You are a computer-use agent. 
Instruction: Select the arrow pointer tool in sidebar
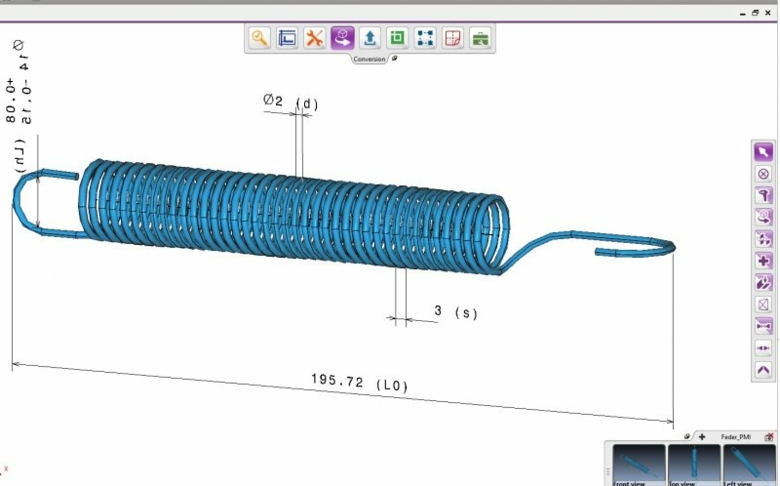764,152
